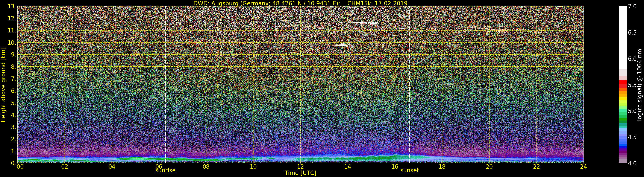Click the long white cloud streak near 11.7 km

point(360,23)
